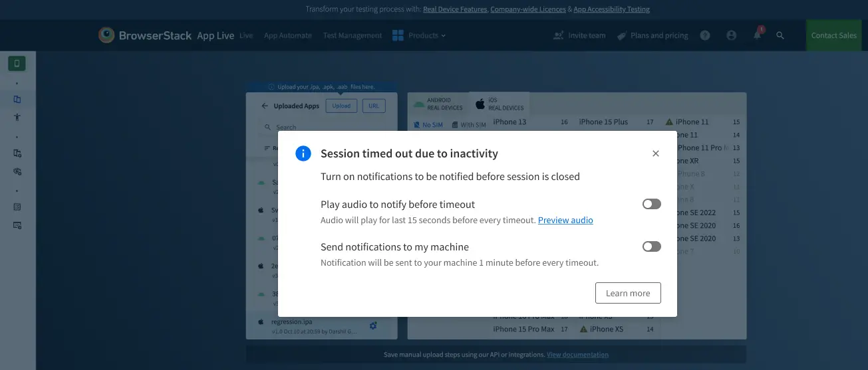The image size is (868, 370).
Task: Click the Contact Sales button
Action: 833,35
